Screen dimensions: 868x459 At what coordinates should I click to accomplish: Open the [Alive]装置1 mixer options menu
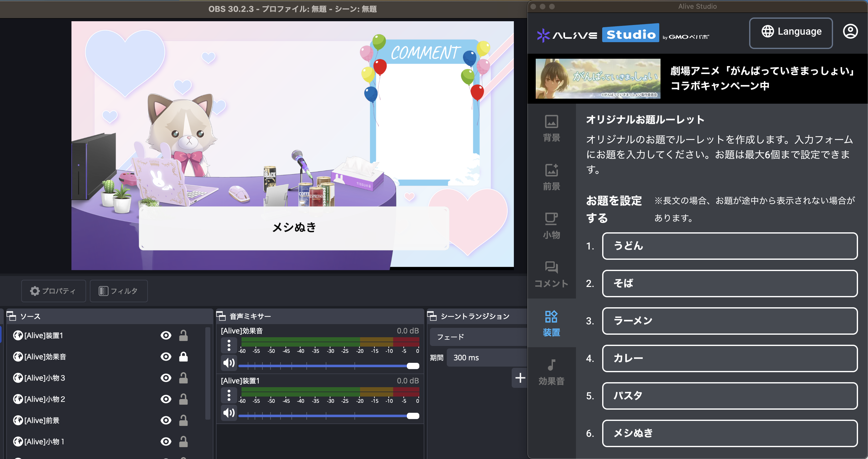[229, 395]
